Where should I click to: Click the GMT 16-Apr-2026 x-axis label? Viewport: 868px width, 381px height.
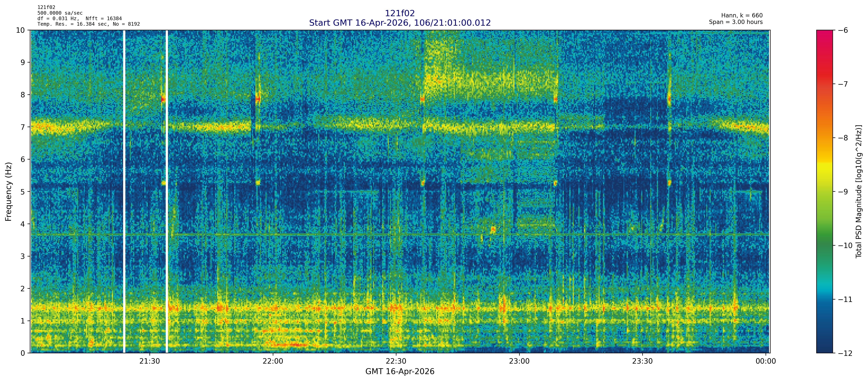(400, 372)
